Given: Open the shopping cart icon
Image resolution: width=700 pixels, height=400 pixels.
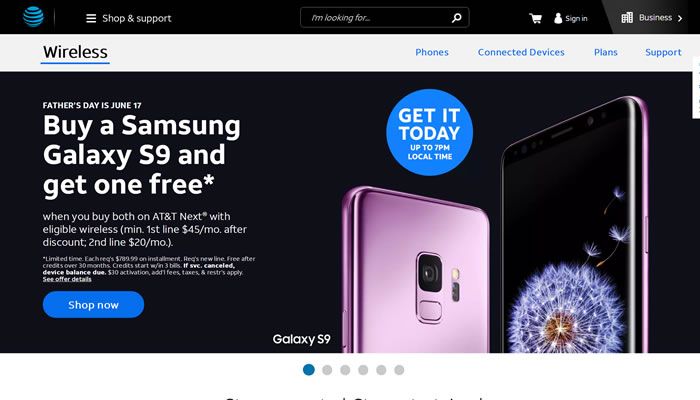Looking at the screenshot, I should 535,18.
